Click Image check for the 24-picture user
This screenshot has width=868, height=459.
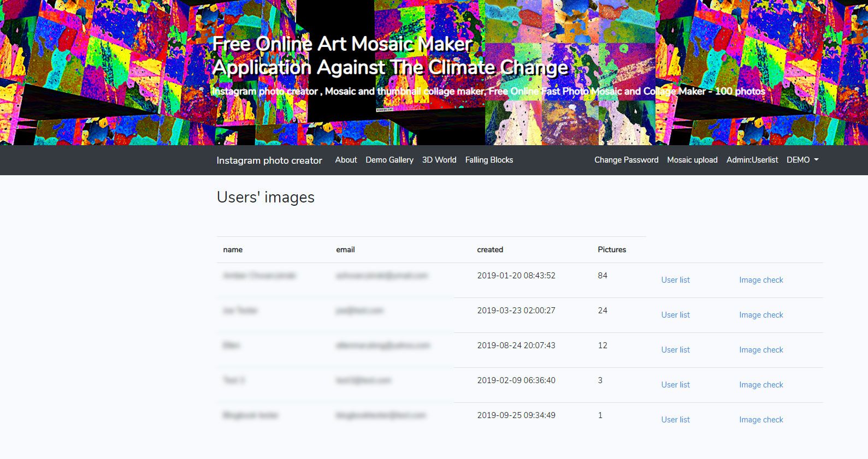click(761, 315)
